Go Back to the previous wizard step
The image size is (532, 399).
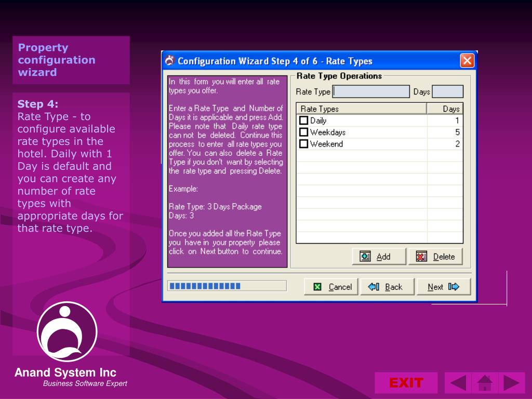(387, 287)
